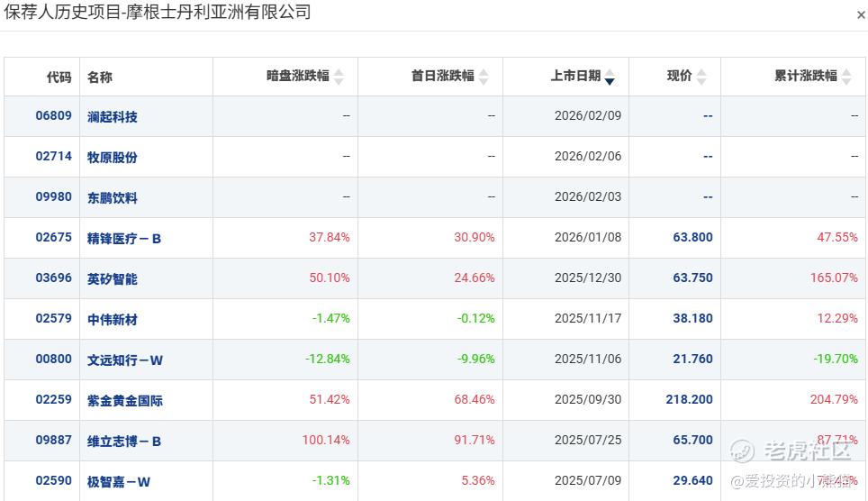Click first-day change 68.46%

[475, 399]
